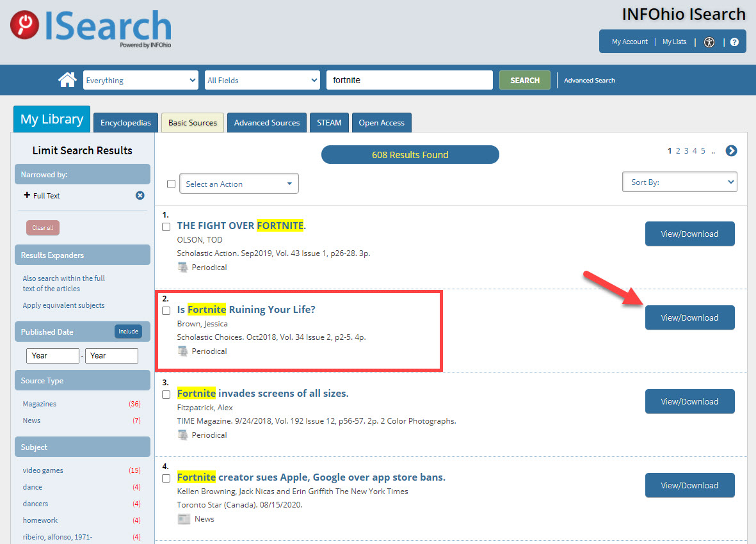Open the Everything scope dropdown

(141, 80)
